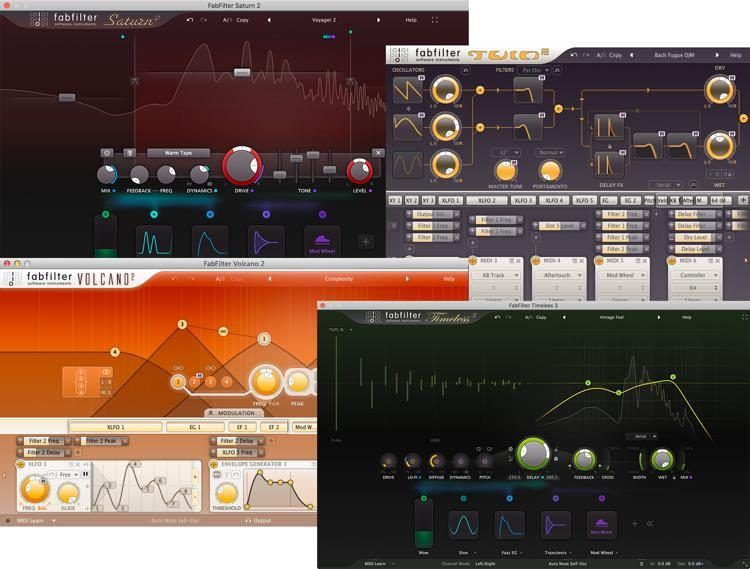Select EF 2 tab in Volcano 2
750x569 pixels.
coord(274,427)
